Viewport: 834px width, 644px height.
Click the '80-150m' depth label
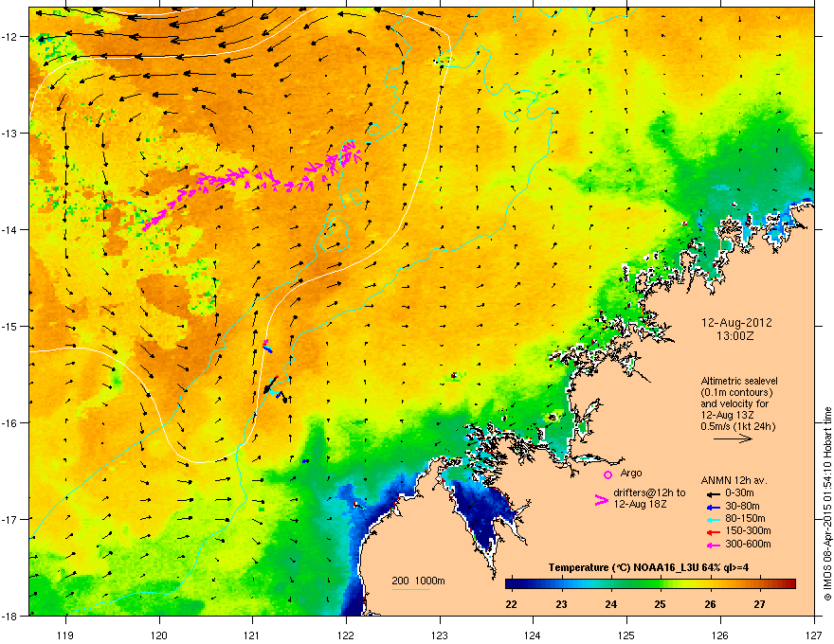pos(745,519)
